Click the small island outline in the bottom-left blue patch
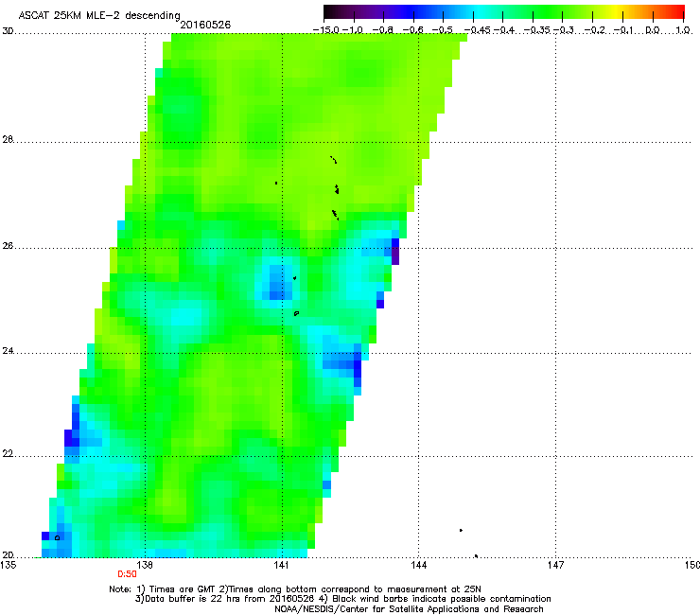Image resolution: width=700 pixels, height=615 pixels. [x=57, y=538]
